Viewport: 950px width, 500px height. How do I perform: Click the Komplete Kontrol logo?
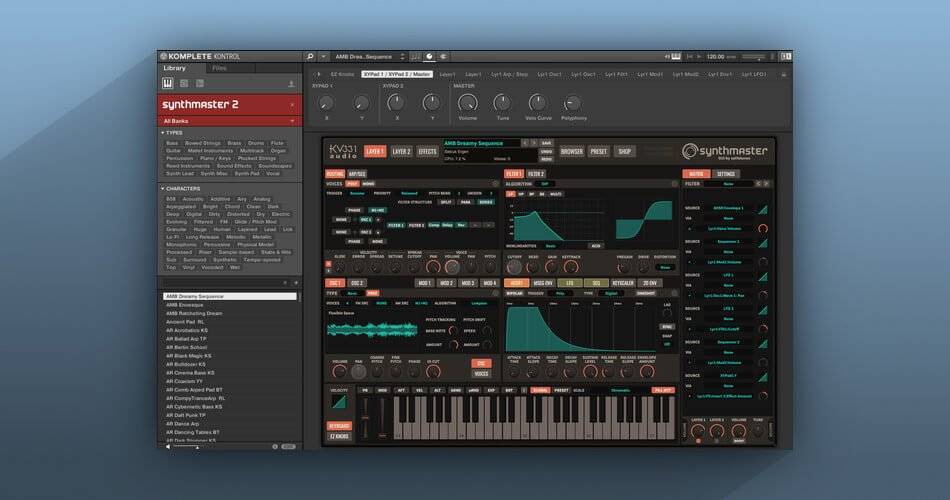(x=200, y=56)
